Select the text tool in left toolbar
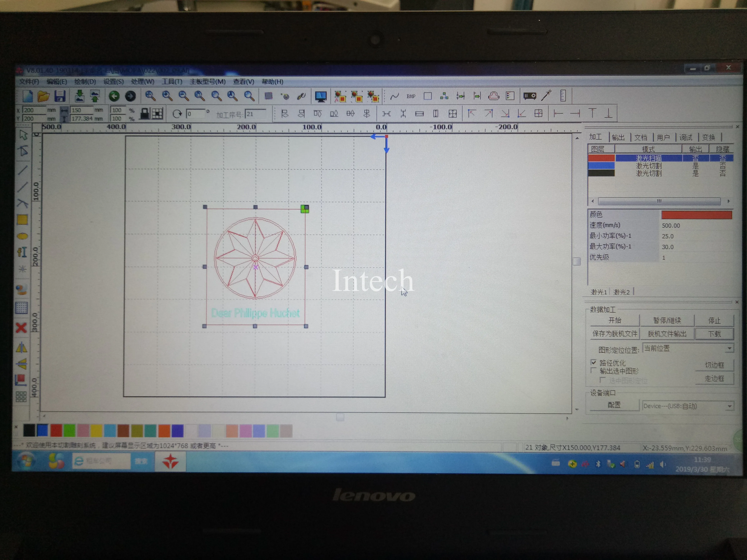Image resolution: width=747 pixels, height=560 pixels. (22, 252)
